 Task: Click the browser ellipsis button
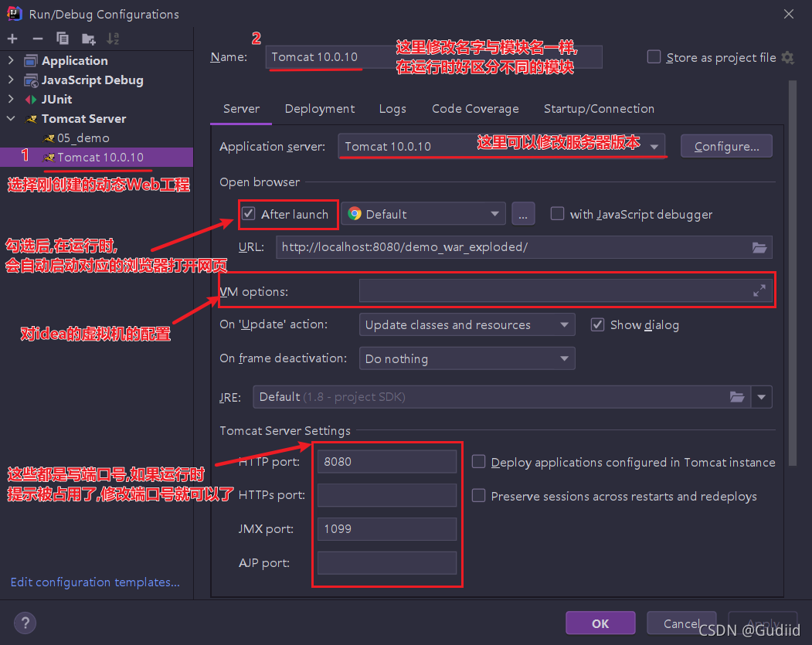click(x=523, y=214)
